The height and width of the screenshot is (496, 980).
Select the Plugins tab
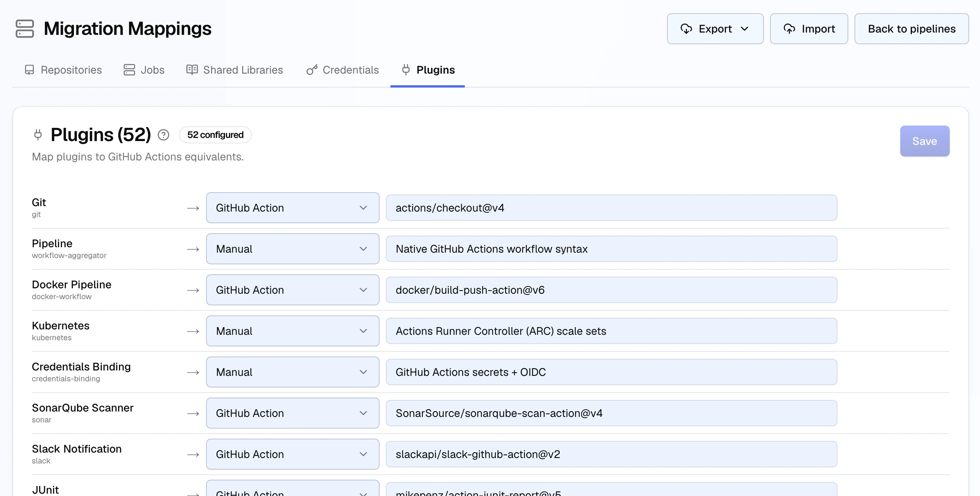pos(428,70)
